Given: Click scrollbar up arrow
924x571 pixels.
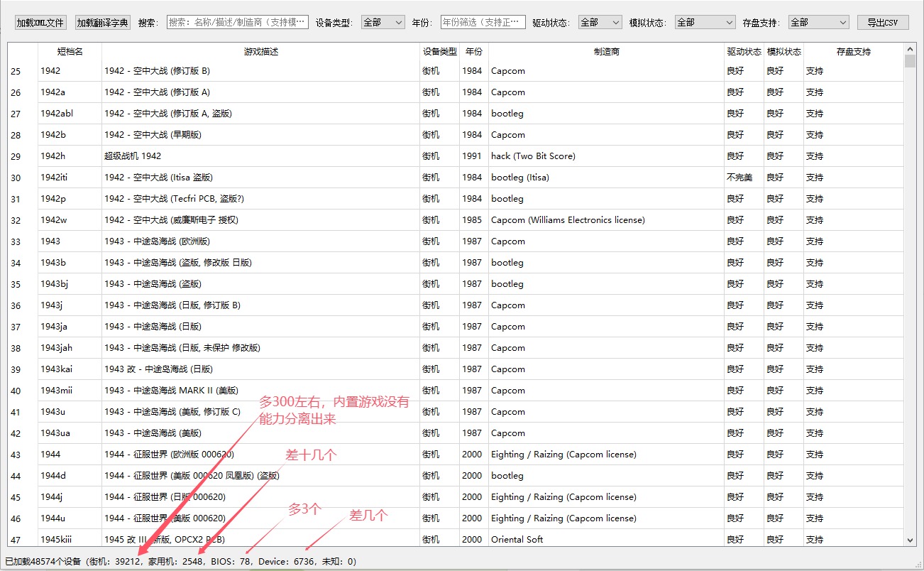Looking at the screenshot, I should pos(910,49).
